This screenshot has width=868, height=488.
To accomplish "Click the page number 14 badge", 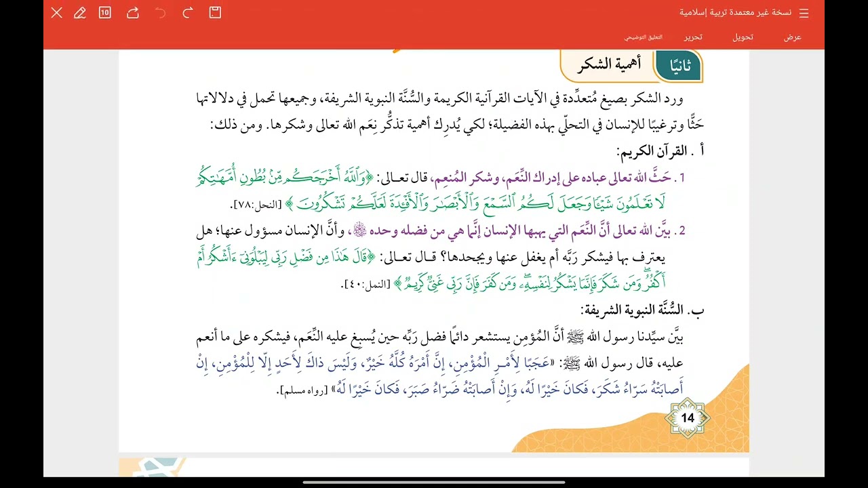I will [x=688, y=418].
